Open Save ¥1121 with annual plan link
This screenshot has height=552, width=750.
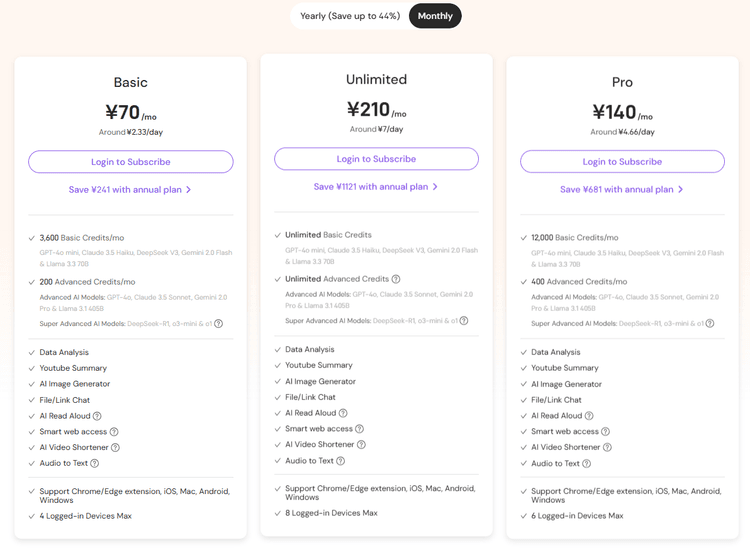tap(376, 187)
